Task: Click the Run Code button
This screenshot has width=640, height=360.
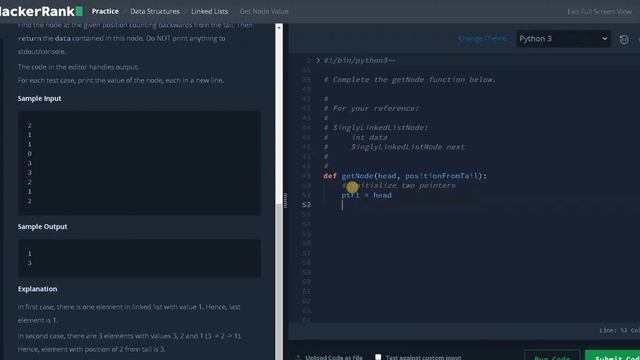Action: (x=552, y=355)
